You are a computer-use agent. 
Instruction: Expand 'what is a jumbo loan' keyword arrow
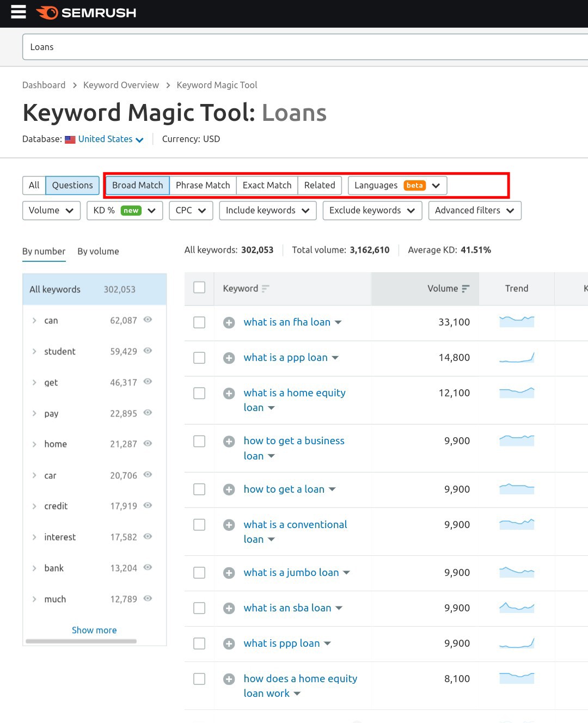click(346, 573)
